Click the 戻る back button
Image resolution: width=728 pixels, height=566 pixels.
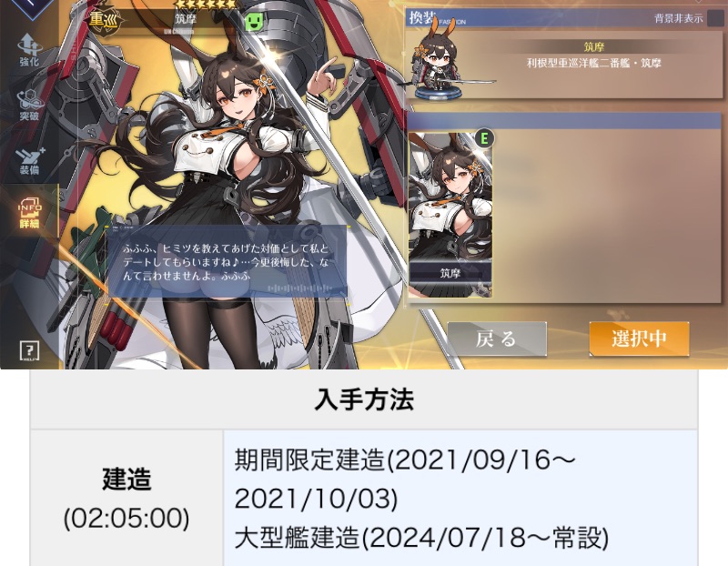497,339
